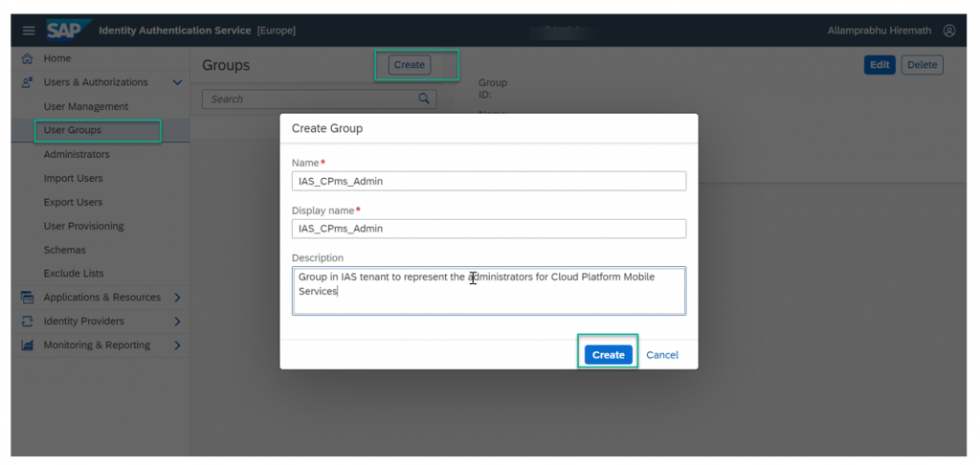980x465 pixels.
Task: Select Identity Providers menu entry
Action: 84,321
